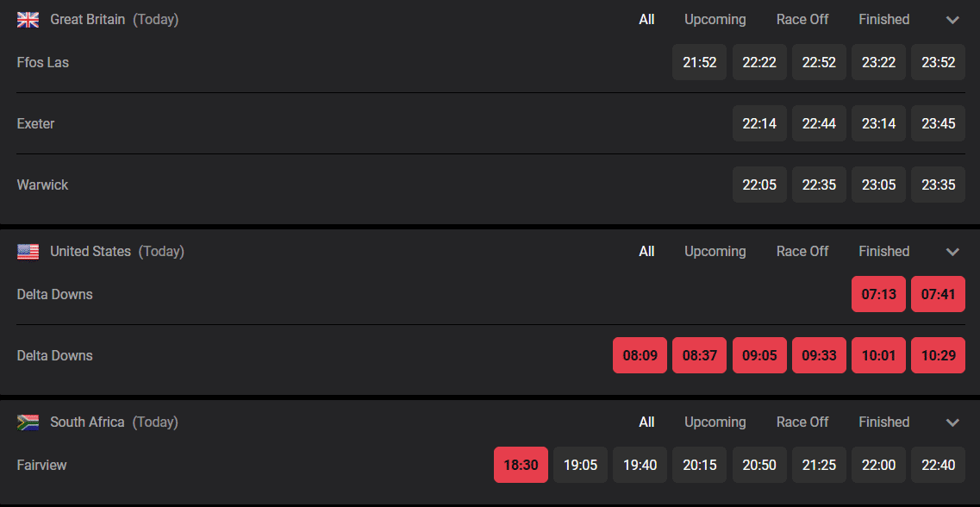
Task: Click the Great Britain flag icon
Action: pos(28,19)
